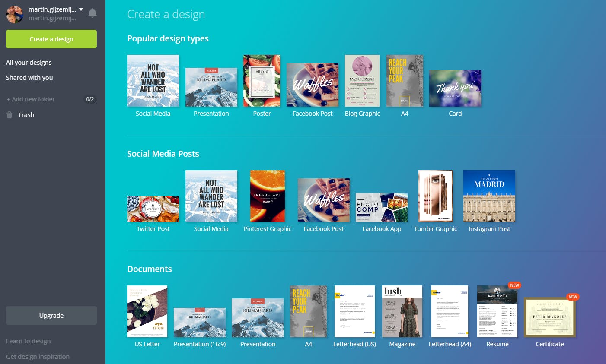
Task: Go to Shared with you
Action: tap(29, 78)
